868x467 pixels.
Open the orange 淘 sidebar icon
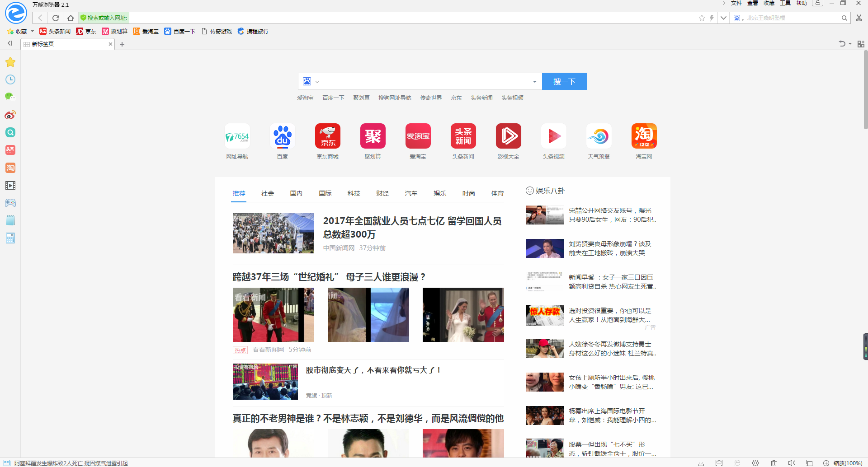pyautogui.click(x=10, y=168)
